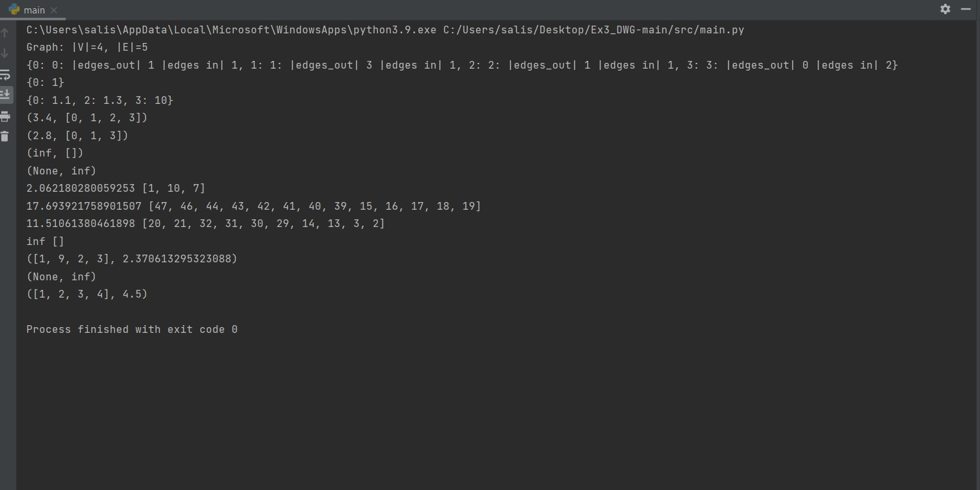Click the Process finished exit code message
Viewport: 980px width, 490px height.
point(131,329)
